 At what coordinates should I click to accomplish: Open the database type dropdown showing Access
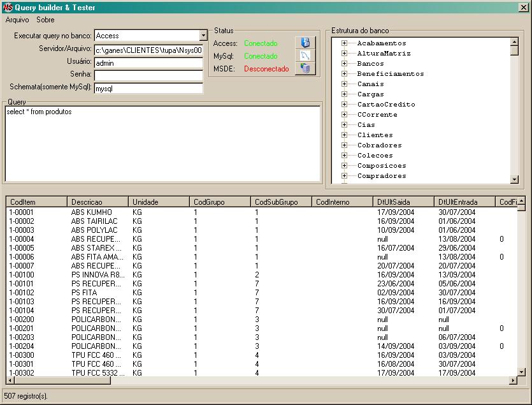point(203,36)
